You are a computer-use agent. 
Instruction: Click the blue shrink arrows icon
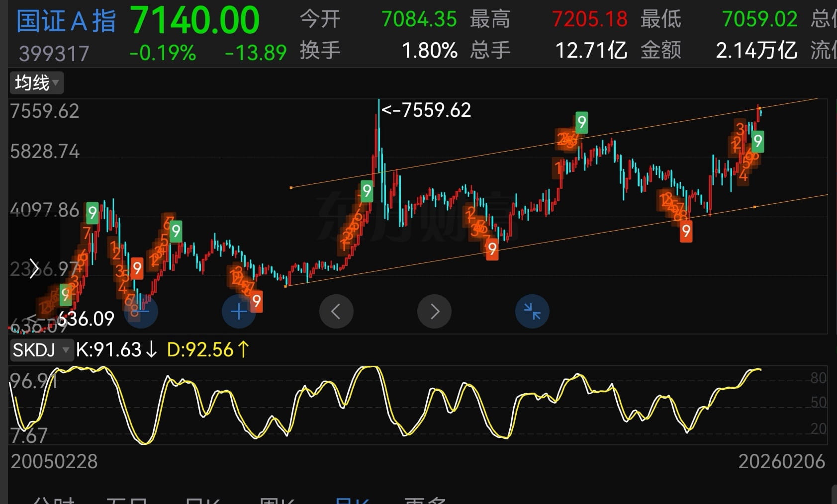532,312
